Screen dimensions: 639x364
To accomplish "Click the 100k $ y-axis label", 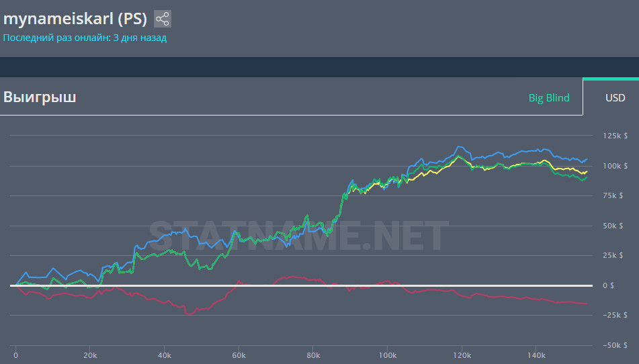I will coord(615,166).
